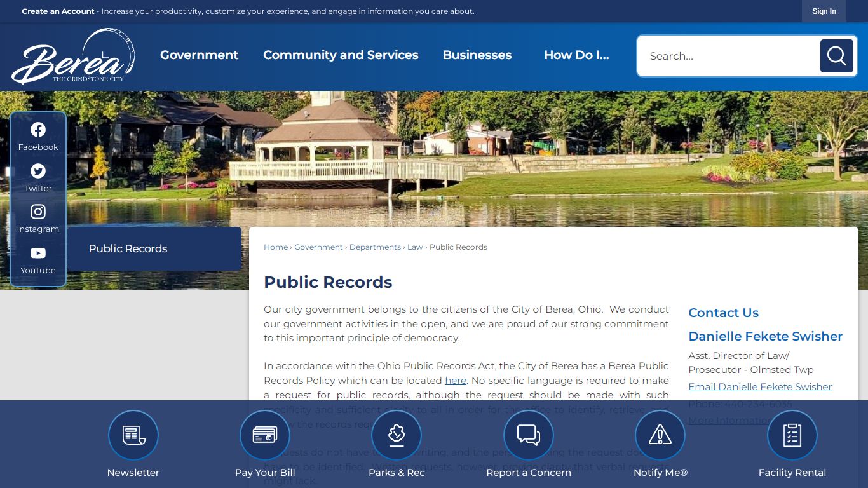Go to the Home breadcrumb
The image size is (868, 488).
[276, 247]
